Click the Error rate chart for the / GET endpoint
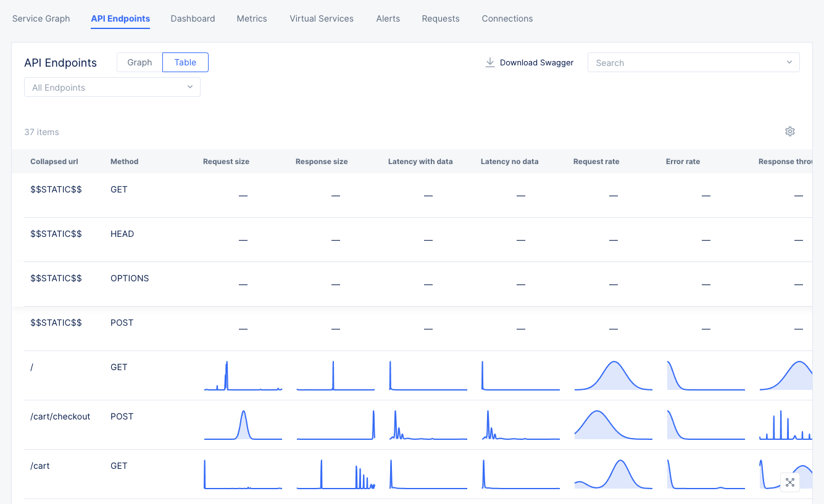The height and width of the screenshot is (504, 824). (x=705, y=375)
